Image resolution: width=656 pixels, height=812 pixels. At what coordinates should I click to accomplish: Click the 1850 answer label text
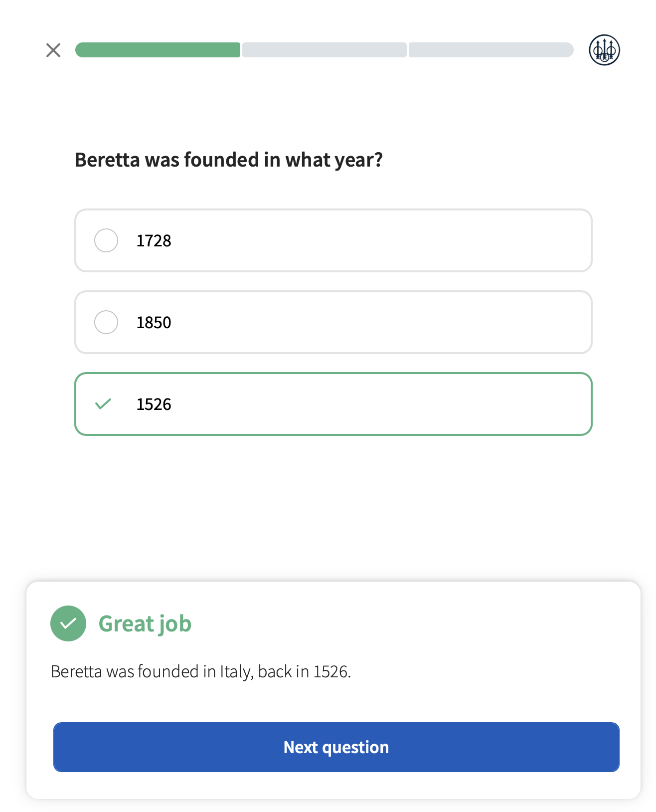[154, 322]
